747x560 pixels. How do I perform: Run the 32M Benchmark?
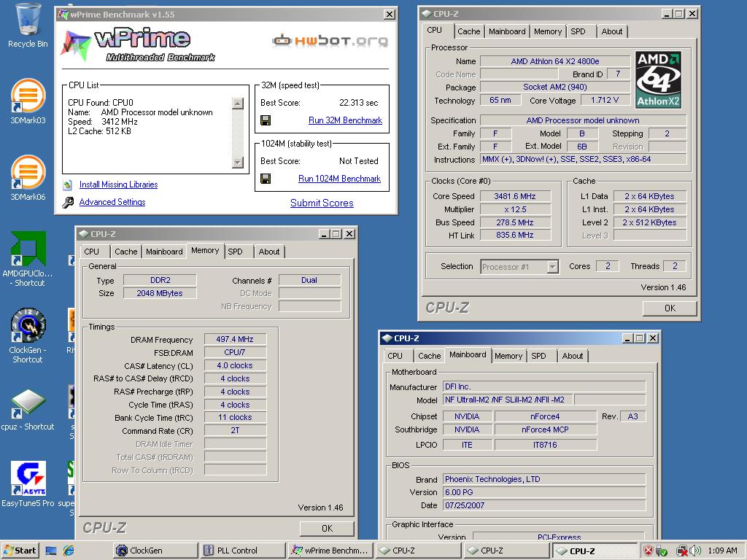(345, 120)
